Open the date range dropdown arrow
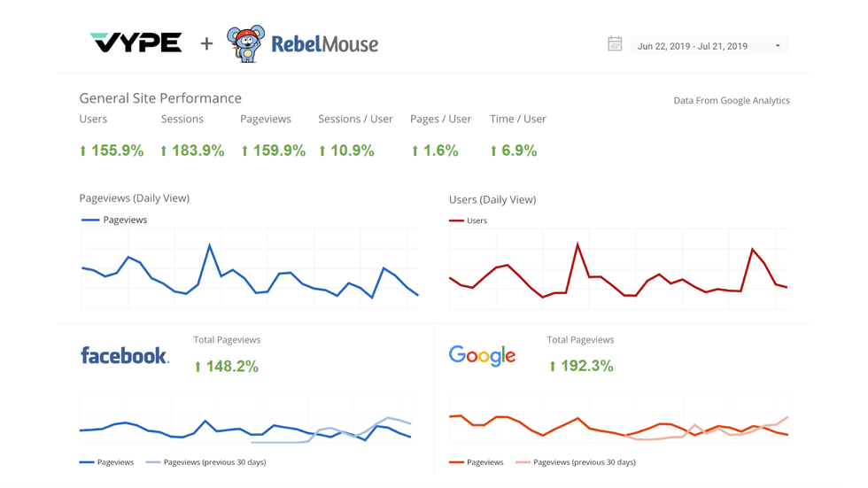This screenshot has height=488, width=868. (778, 46)
